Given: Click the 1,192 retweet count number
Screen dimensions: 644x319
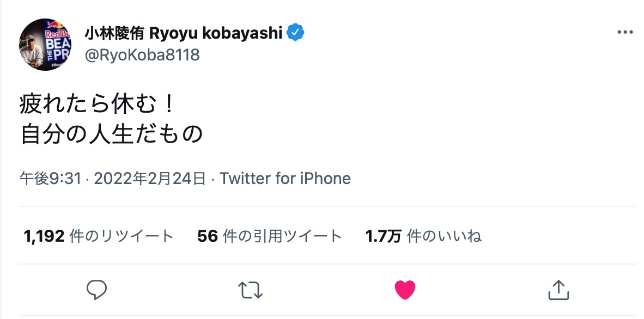Looking at the screenshot, I should pos(45,236).
